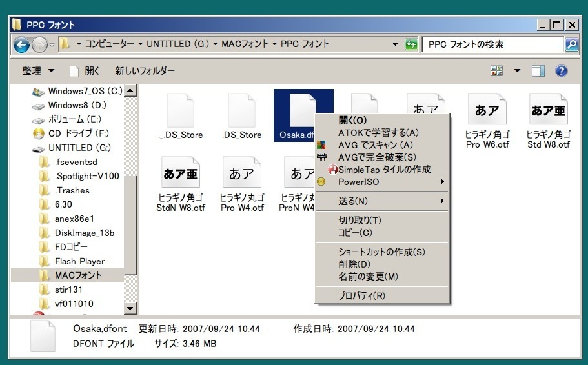Click the search magnifier icon
The image size is (588, 365).
(571, 44)
